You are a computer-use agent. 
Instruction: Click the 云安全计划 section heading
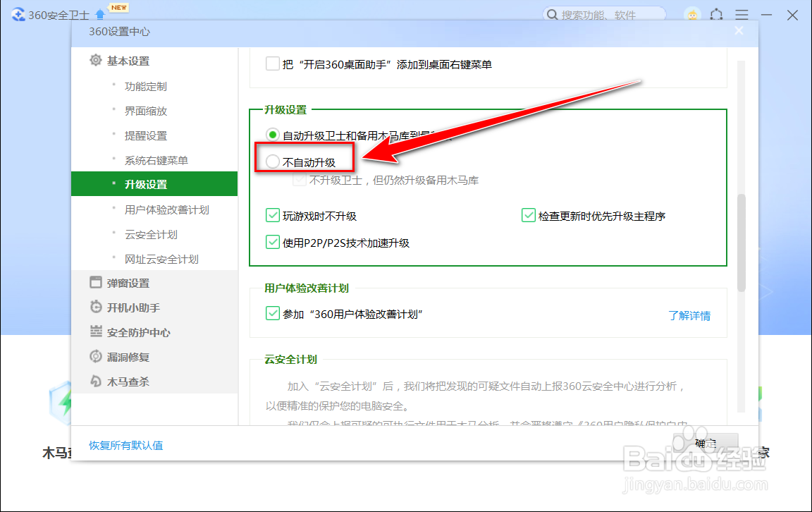click(290, 359)
